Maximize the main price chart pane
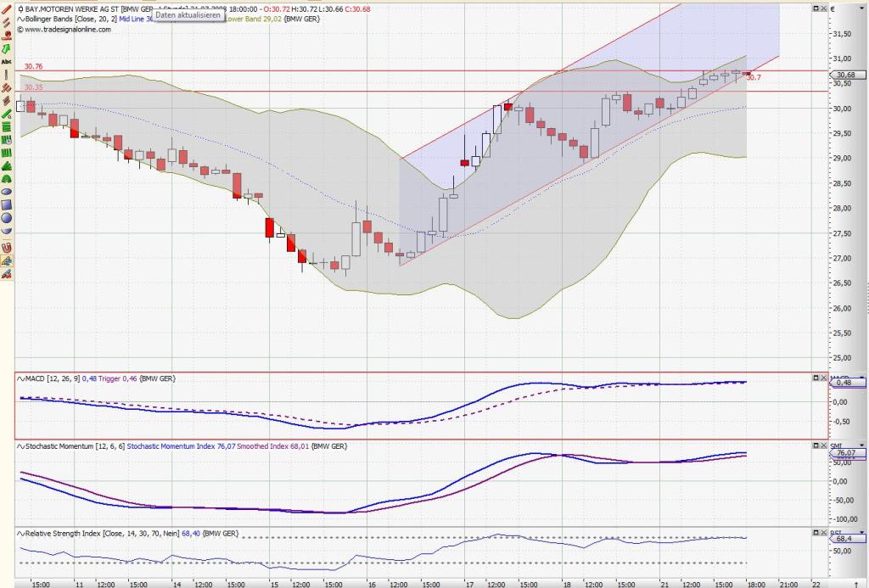The height and width of the screenshot is (588, 869). tap(816, 8)
